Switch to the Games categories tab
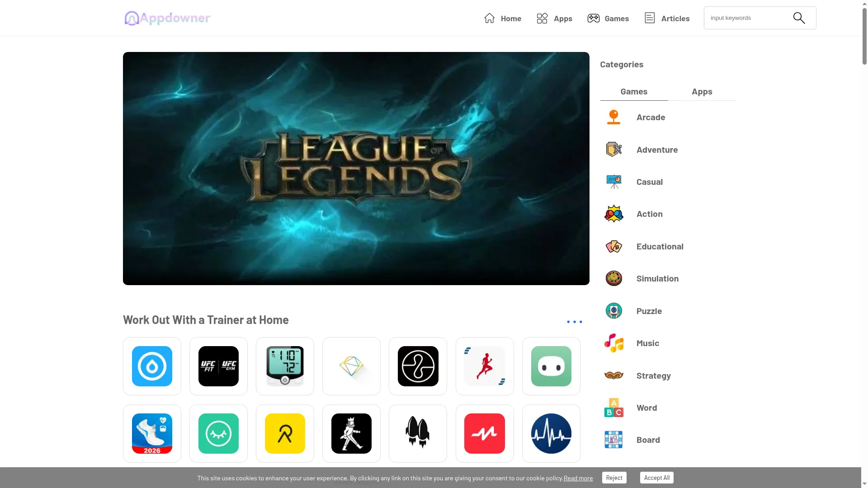Screen dimensions: 868x488 click(634, 91)
